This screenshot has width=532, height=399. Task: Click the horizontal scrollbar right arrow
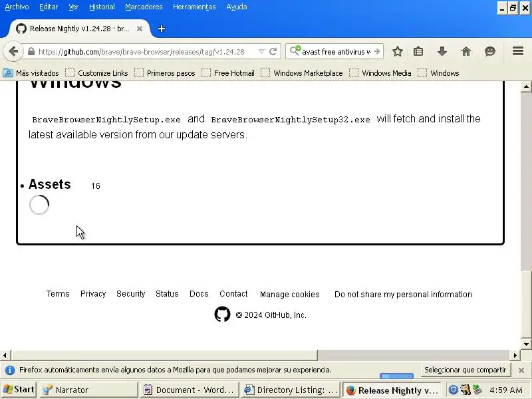coord(515,355)
